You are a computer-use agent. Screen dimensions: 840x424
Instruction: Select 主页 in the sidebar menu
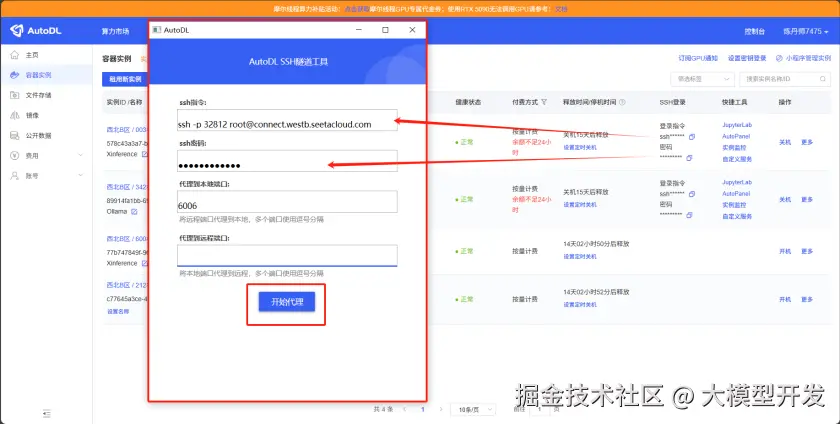32,55
